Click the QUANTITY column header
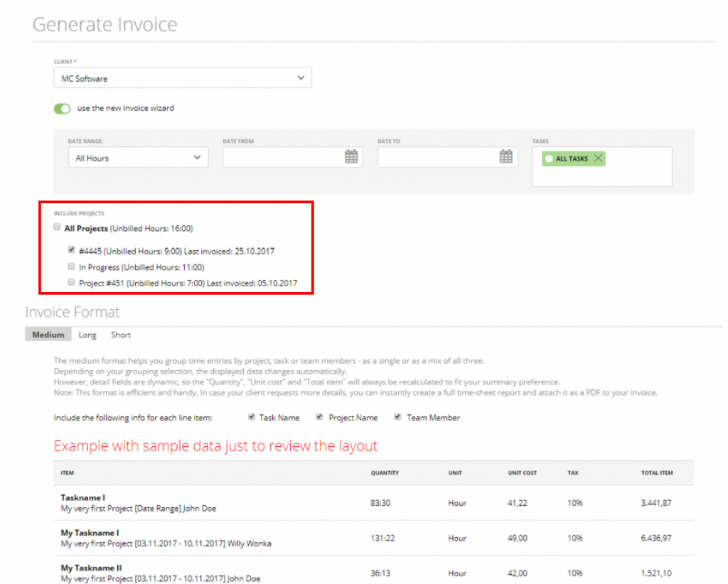Viewport: 728px width, 584px height. click(385, 472)
